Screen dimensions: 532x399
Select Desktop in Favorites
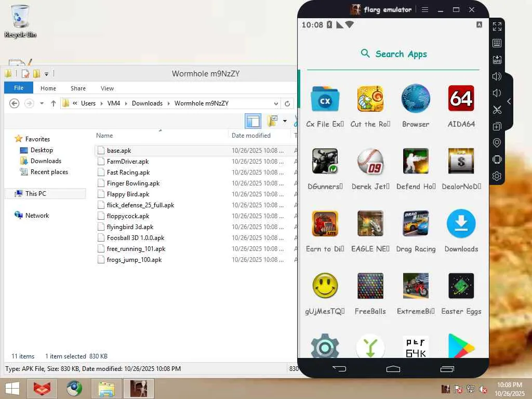coord(37,150)
